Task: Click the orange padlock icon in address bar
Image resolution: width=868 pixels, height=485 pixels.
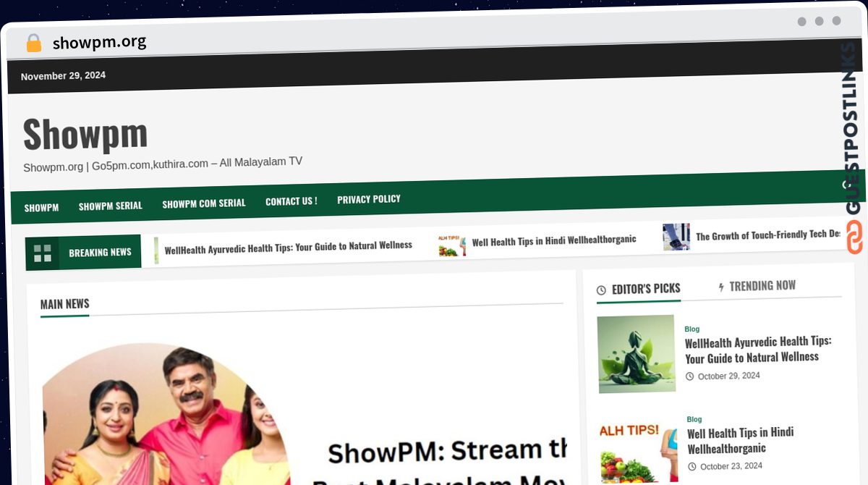Action: click(33, 43)
